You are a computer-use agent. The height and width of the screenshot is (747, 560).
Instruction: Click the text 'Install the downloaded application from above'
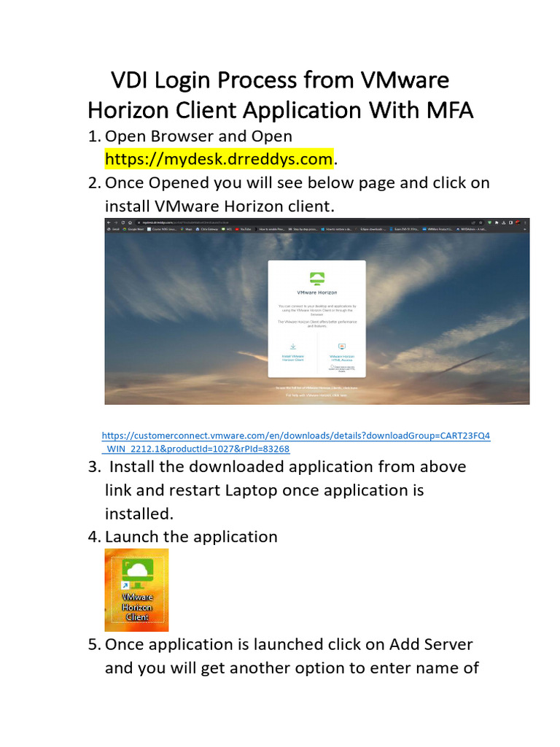(287, 467)
